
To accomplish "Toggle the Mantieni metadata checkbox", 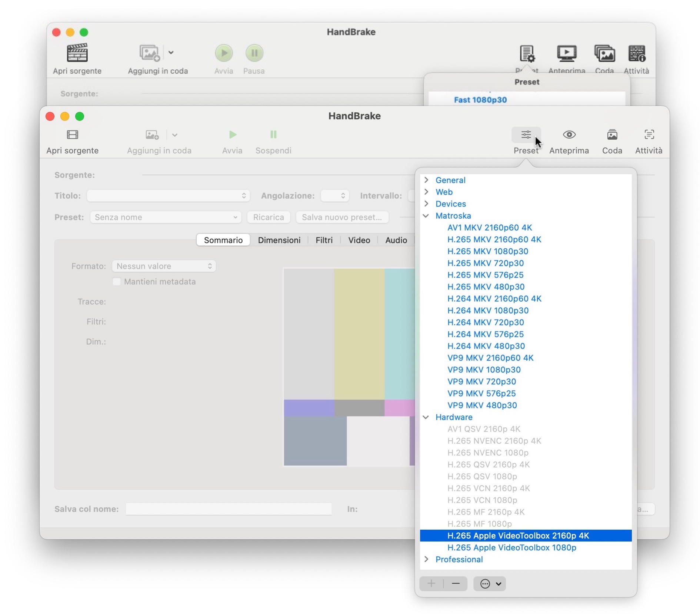I will (x=117, y=282).
